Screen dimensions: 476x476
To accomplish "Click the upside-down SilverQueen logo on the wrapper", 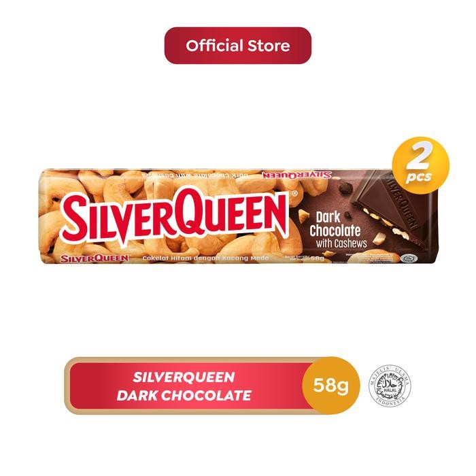I will [296, 175].
